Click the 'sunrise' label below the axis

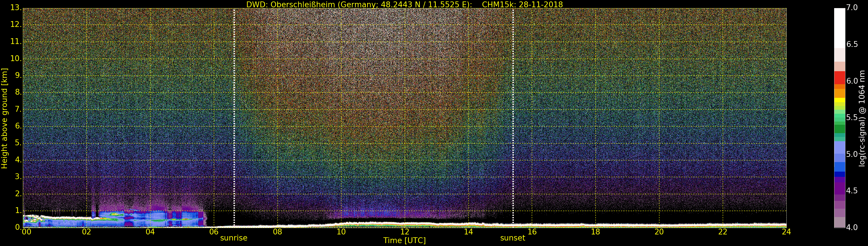[233, 238]
